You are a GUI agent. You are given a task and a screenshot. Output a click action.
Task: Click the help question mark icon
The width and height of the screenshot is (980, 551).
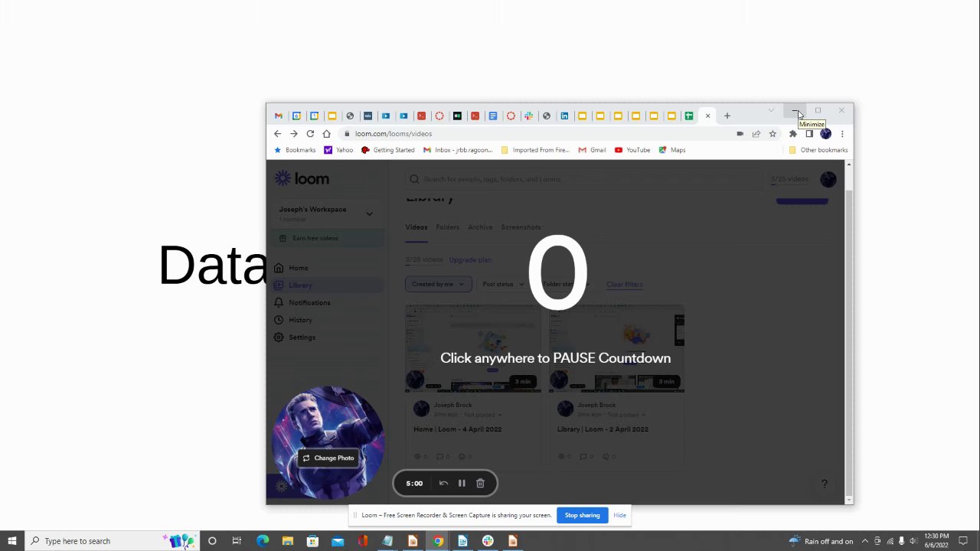pos(824,484)
